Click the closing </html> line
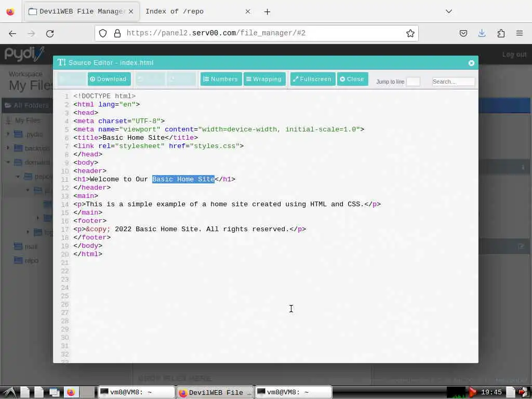532x399 pixels. click(x=88, y=254)
